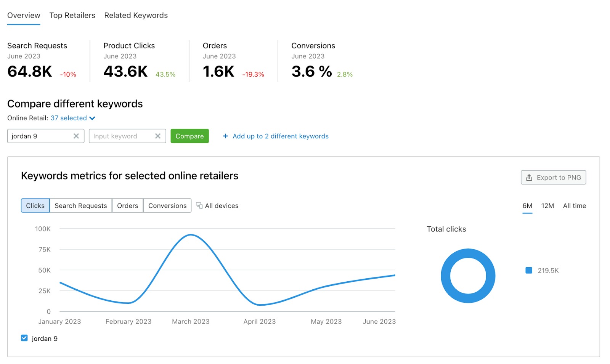Select the Orders metric tab
Screen dimensions: 610x364
(x=127, y=205)
